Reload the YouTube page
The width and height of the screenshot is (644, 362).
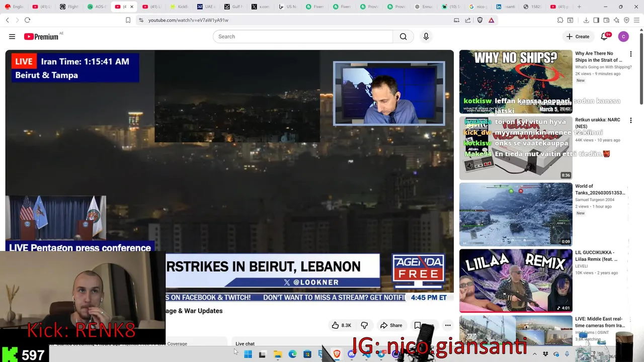point(27,20)
